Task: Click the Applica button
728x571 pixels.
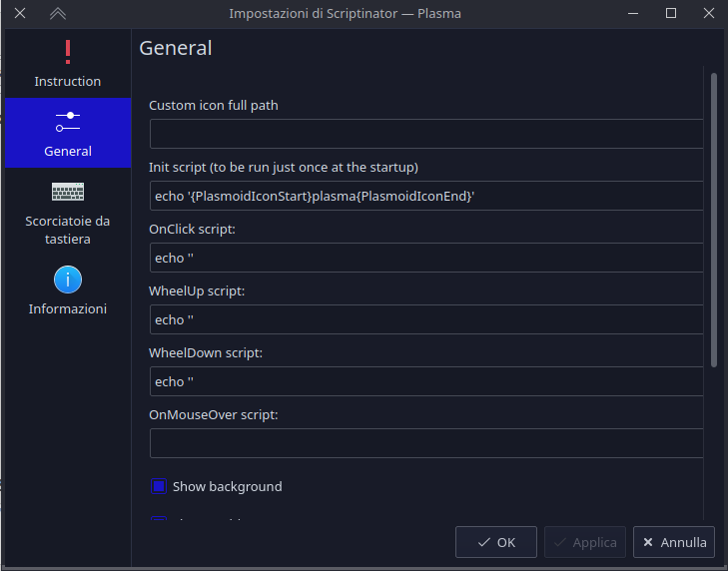Action: [585, 542]
